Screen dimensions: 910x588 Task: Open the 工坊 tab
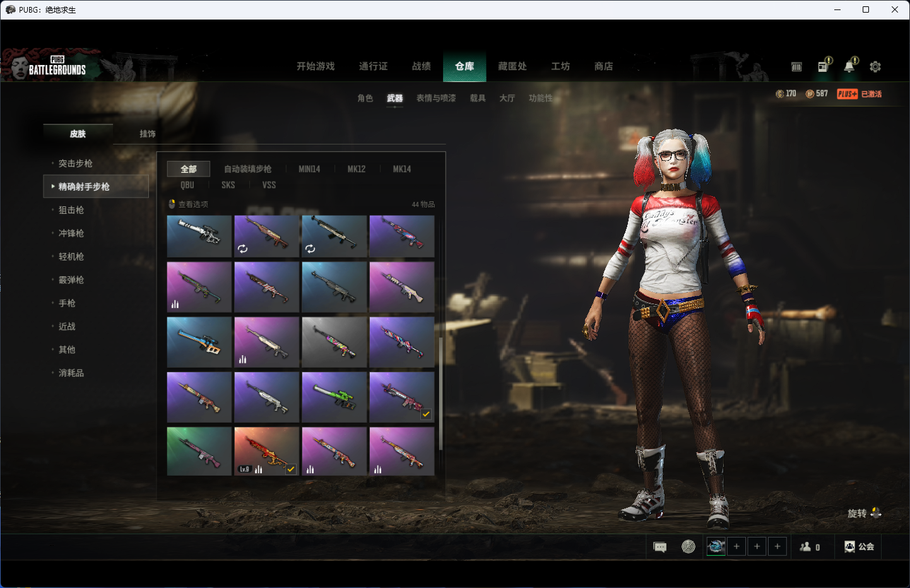[560, 66]
